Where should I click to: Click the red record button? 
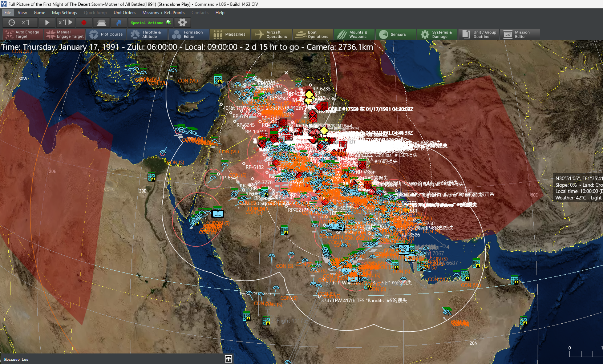click(x=84, y=23)
